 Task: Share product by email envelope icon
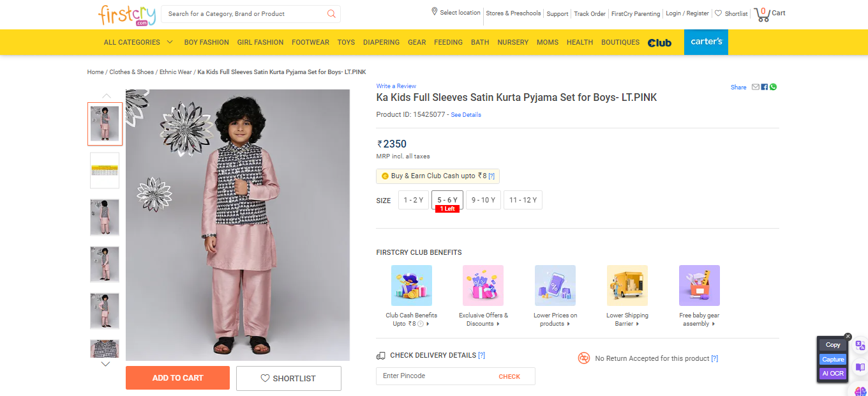click(756, 87)
